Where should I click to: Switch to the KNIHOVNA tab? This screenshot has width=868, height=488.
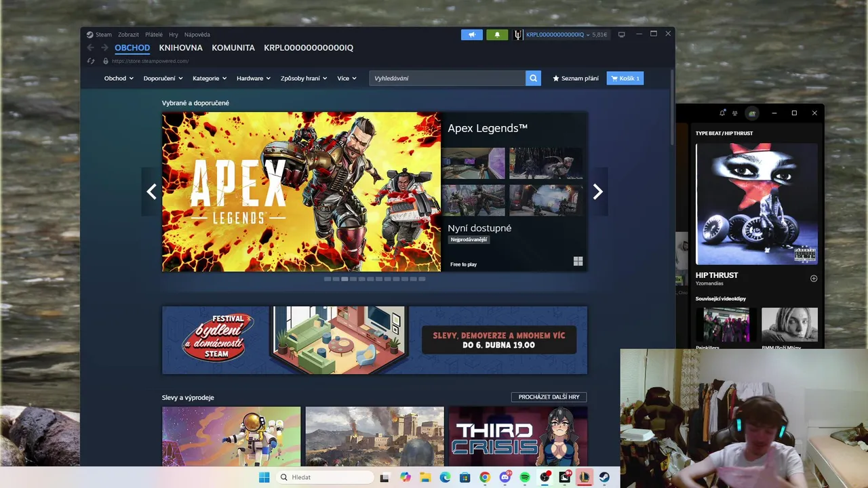click(181, 47)
